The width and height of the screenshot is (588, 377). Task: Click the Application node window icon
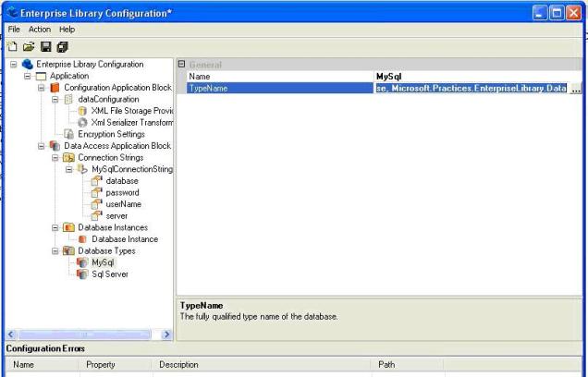click(x=41, y=76)
